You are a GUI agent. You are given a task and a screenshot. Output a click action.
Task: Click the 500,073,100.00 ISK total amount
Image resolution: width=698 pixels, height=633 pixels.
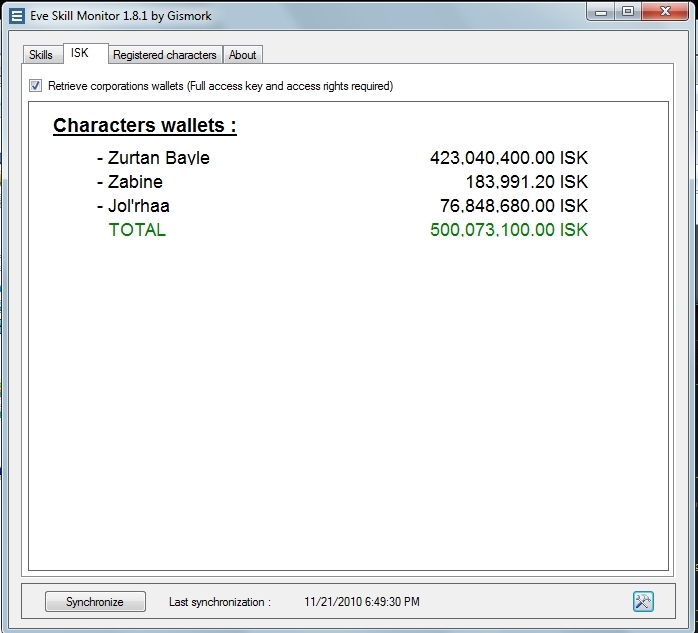coord(509,230)
